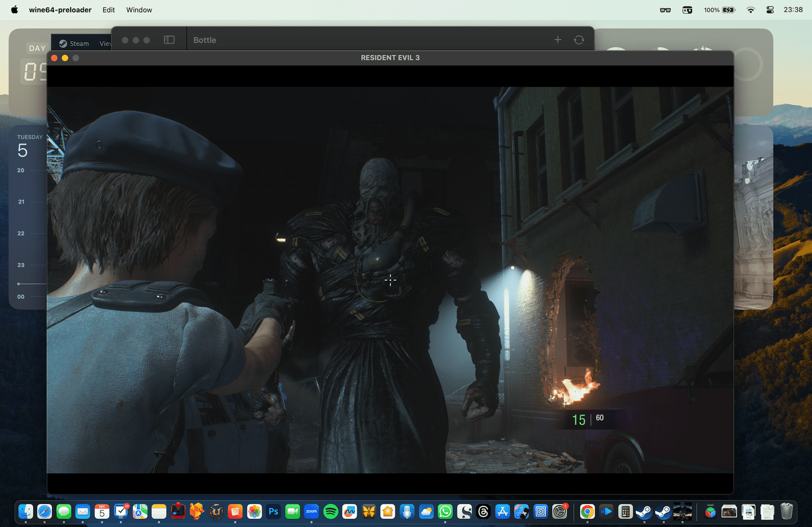Image resolution: width=812 pixels, height=527 pixels.
Task: Click the ammo counter showing 15
Action: [x=579, y=420]
